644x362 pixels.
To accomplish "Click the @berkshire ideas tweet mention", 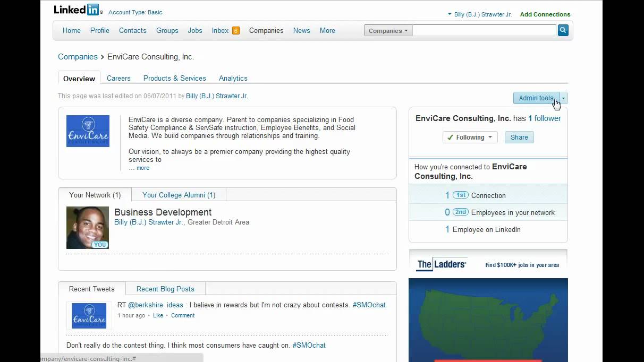I will [x=155, y=305].
